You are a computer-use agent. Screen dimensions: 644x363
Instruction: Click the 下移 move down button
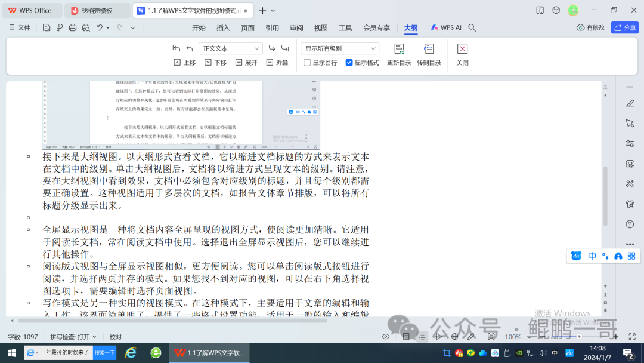coord(216,63)
